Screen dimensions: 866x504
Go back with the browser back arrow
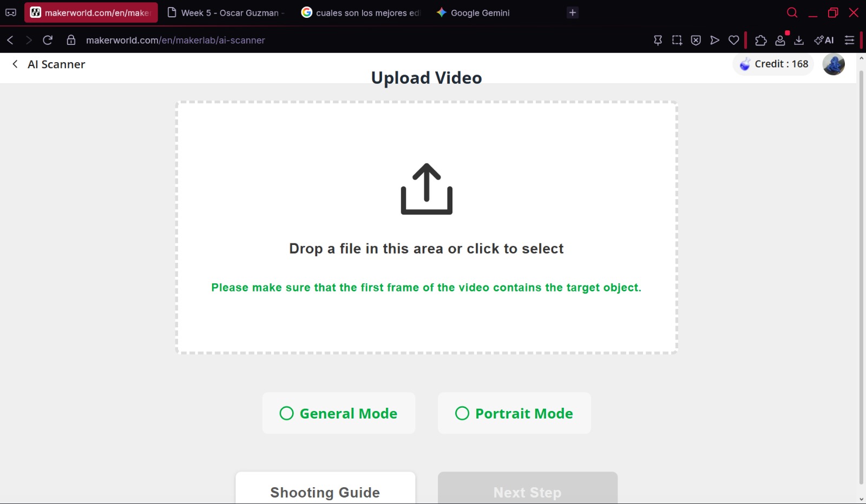[x=10, y=40]
